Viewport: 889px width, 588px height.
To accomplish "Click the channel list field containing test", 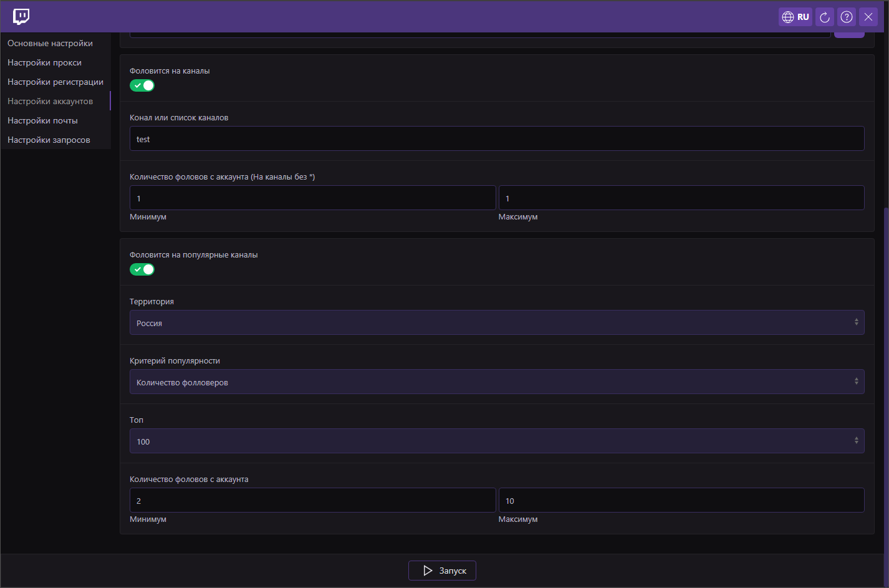I will tap(497, 138).
